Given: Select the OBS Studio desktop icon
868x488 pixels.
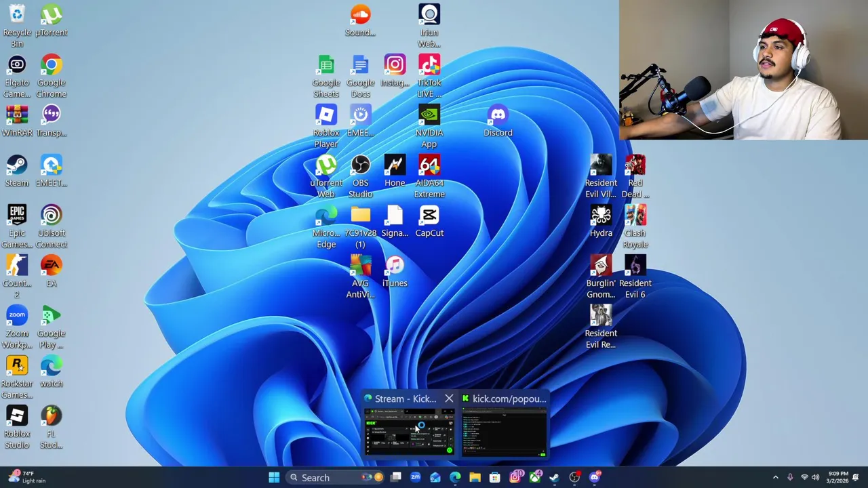Looking at the screenshot, I should click(360, 176).
